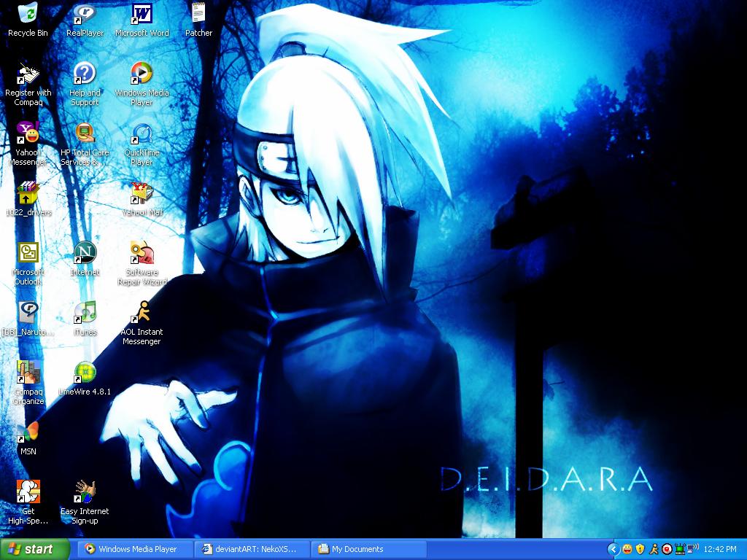Launch the Netscape Internet shortcut

[x=85, y=259]
